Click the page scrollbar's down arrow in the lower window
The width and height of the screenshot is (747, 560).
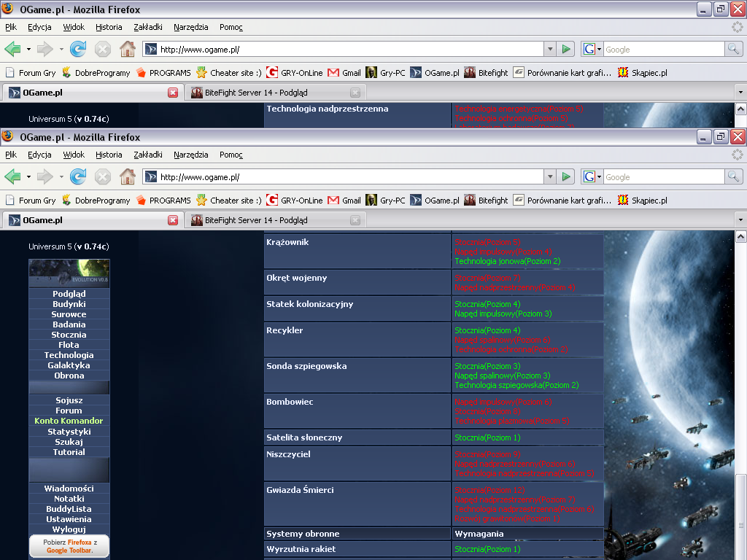pyautogui.click(x=740, y=553)
